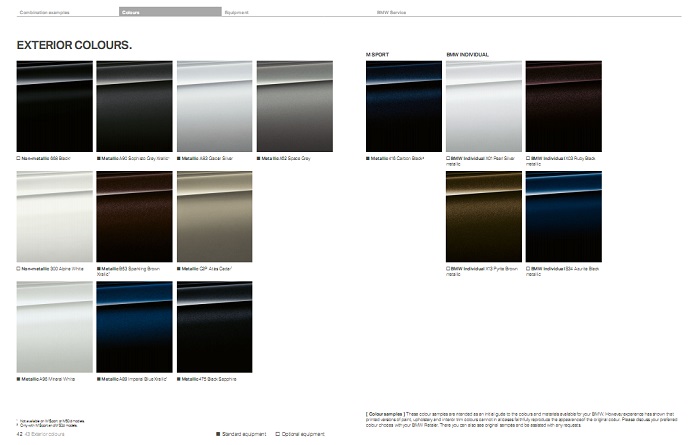Click the 'EXTERIOR COLOURS.' heading
This screenshot has height=445, width=700.
tap(74, 45)
